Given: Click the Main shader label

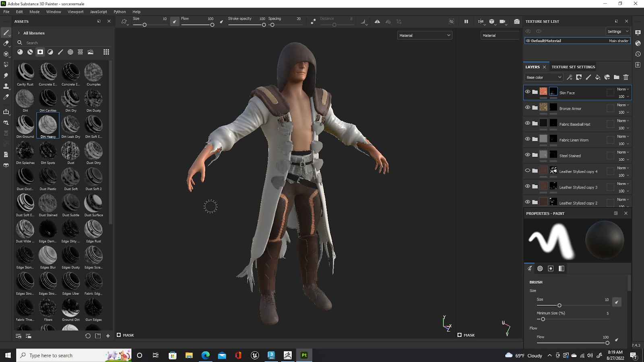Looking at the screenshot, I should coord(619,41).
